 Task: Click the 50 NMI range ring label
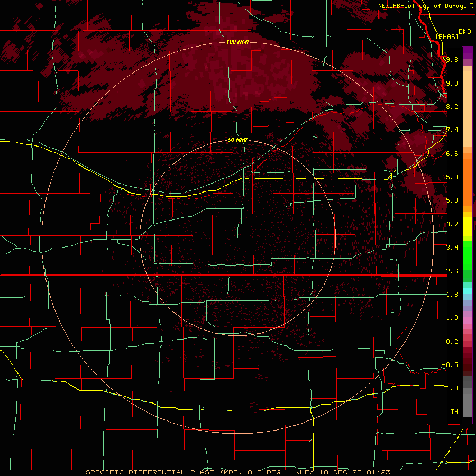237,140
